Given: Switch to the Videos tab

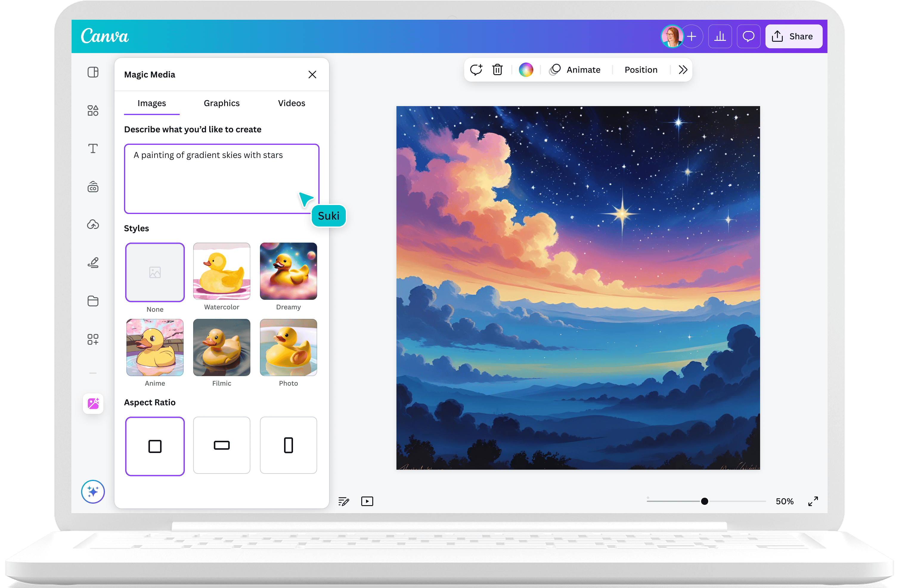Looking at the screenshot, I should (x=291, y=103).
